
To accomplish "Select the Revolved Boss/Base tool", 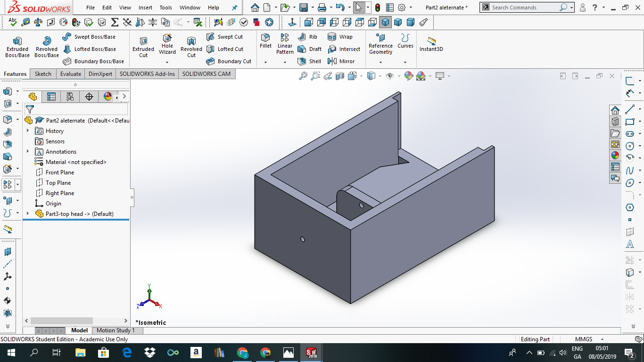I will 47,47.
